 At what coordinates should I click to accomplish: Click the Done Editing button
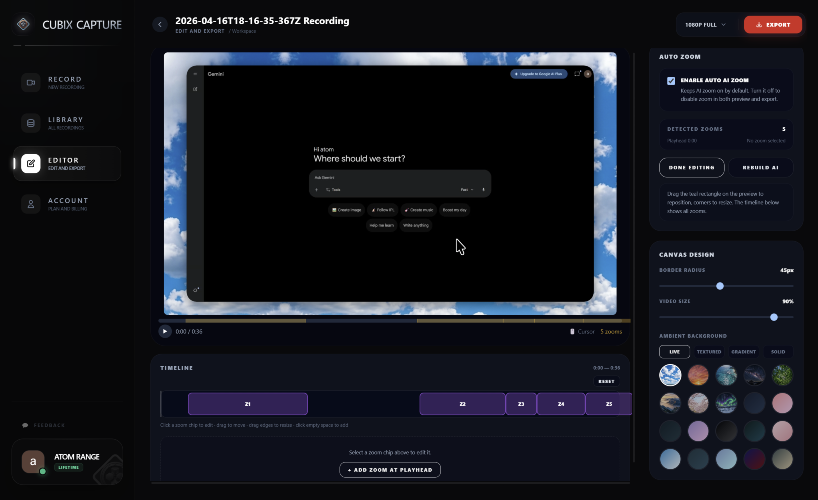pyautogui.click(x=692, y=168)
